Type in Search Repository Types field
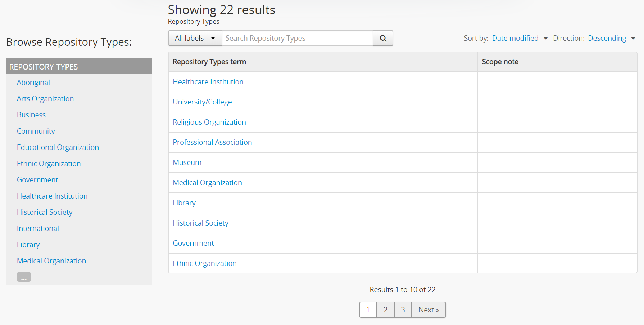644x325 pixels. pyautogui.click(x=297, y=38)
